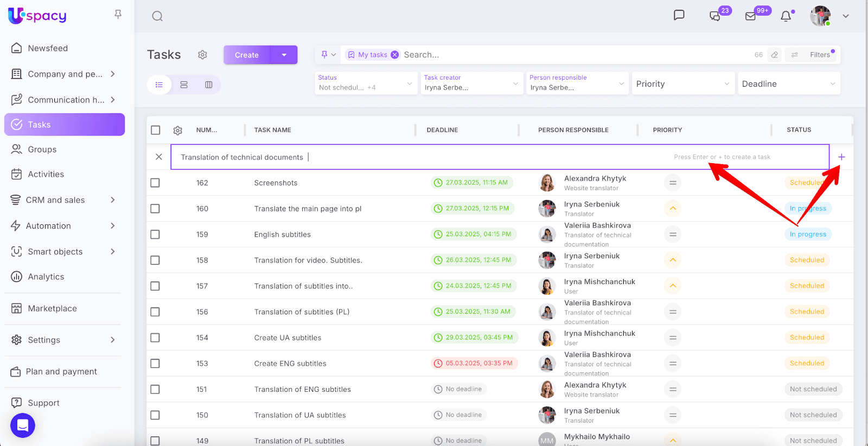Go to Marketplace in the sidebar
The image size is (868, 446).
(52, 308)
